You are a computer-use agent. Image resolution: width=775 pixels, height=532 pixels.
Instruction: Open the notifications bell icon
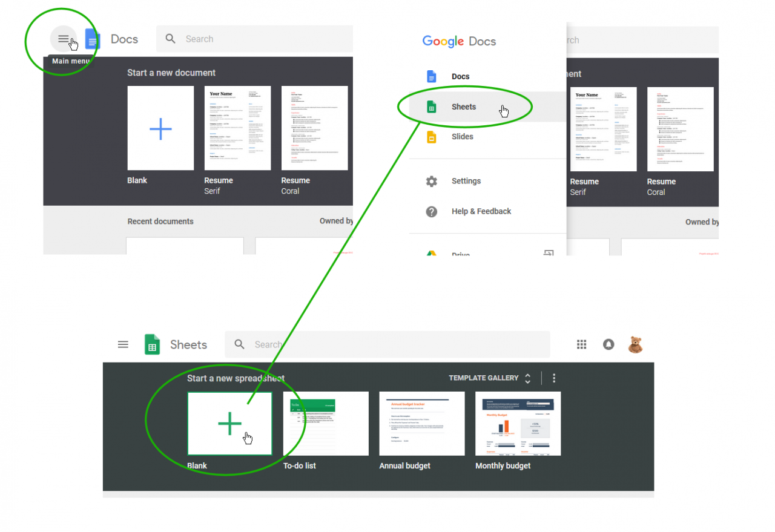click(x=608, y=344)
